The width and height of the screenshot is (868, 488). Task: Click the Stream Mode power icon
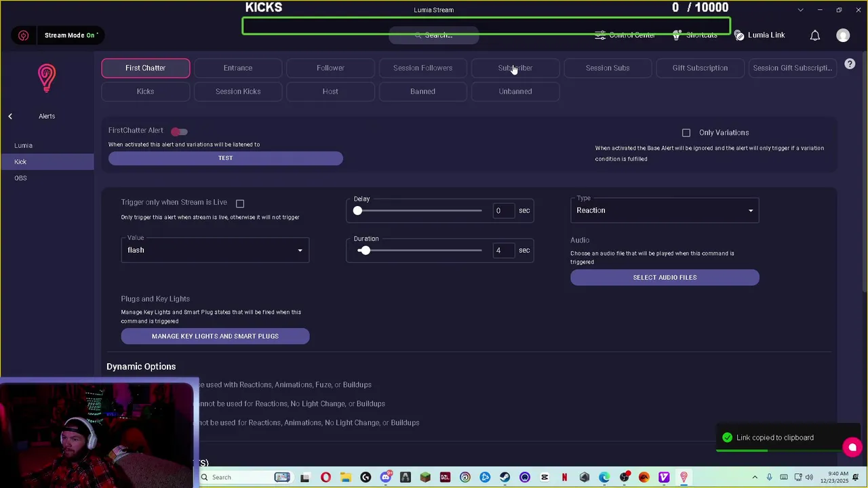24,35
